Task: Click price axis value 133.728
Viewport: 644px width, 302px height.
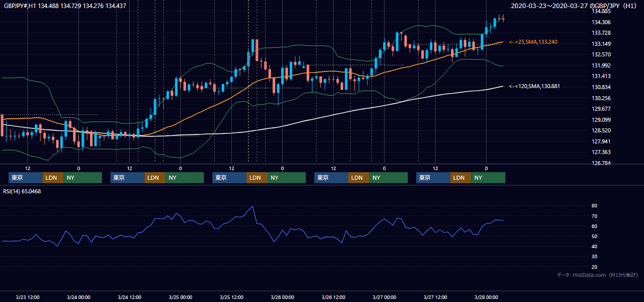Action: coord(601,33)
